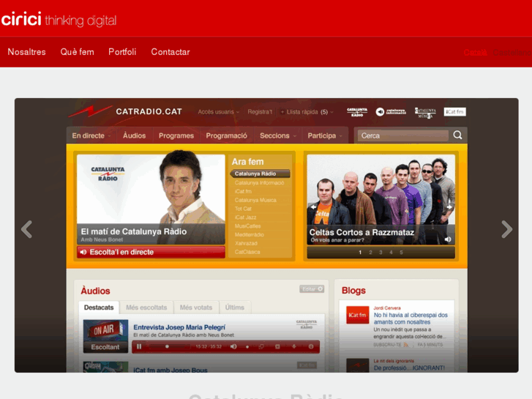This screenshot has width=532, height=399.
Task: Click the Catalunya Informació station logo
Action: coord(391,112)
